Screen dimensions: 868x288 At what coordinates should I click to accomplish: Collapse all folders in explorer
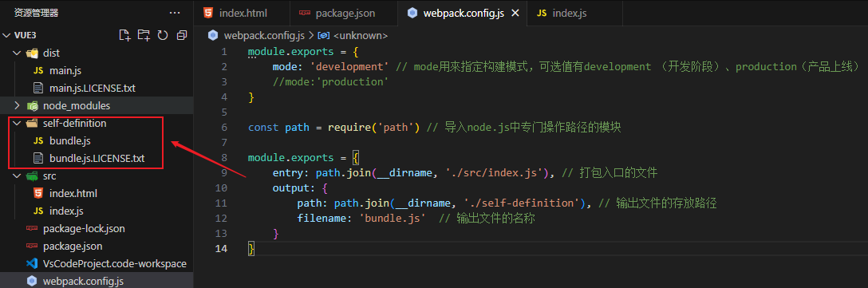tap(182, 35)
